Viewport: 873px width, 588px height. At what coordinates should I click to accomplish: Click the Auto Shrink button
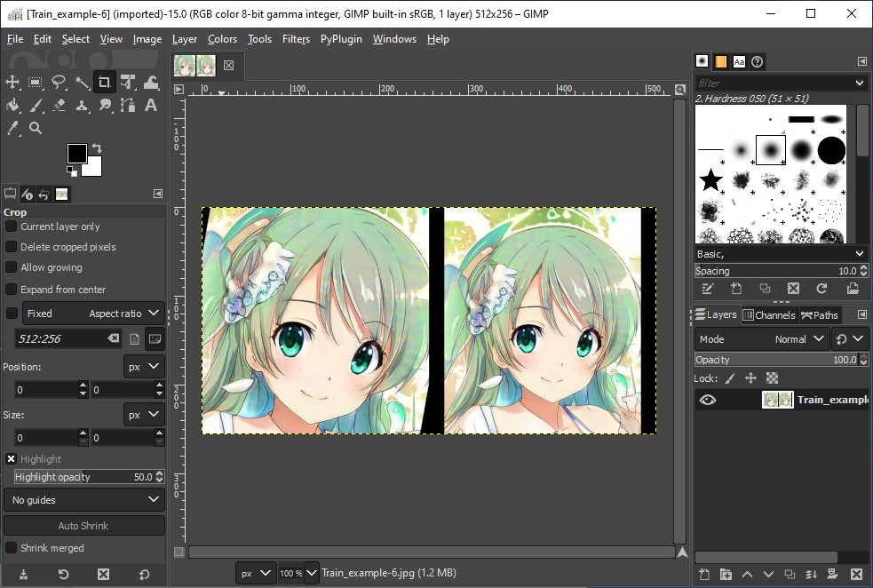pyautogui.click(x=84, y=526)
